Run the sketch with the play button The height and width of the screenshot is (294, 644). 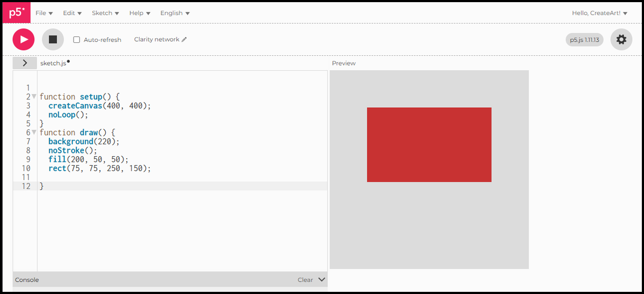pyautogui.click(x=24, y=39)
